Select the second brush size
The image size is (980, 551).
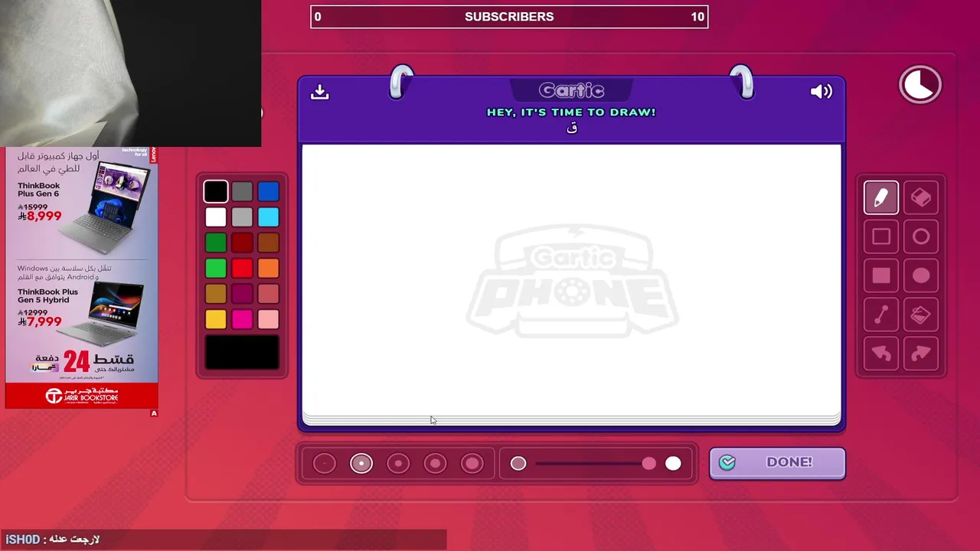[361, 463]
